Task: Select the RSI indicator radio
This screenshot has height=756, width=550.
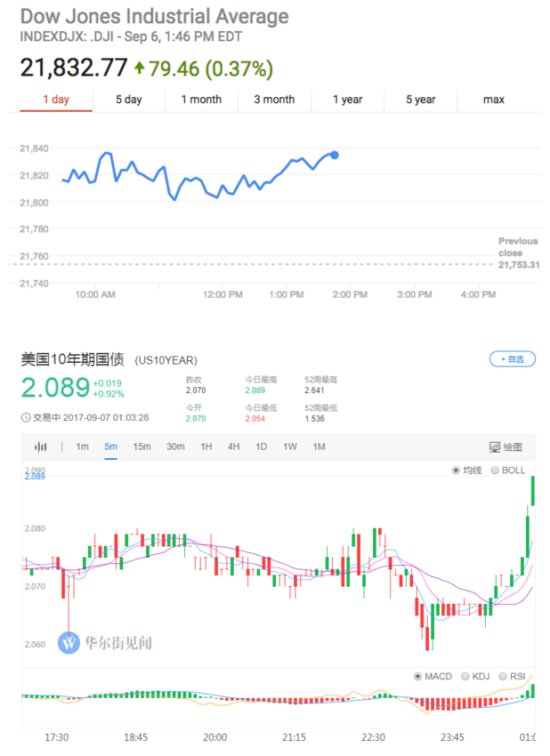Action: click(503, 677)
